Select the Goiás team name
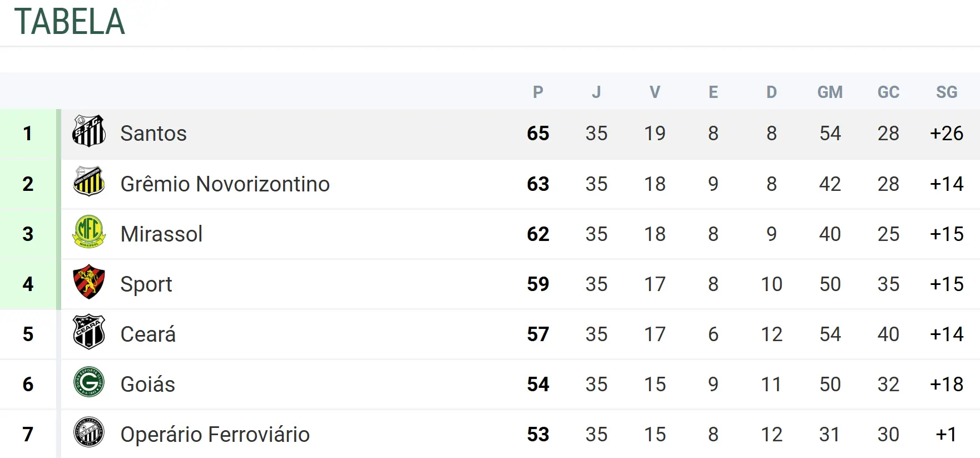980x458 pixels. (148, 385)
